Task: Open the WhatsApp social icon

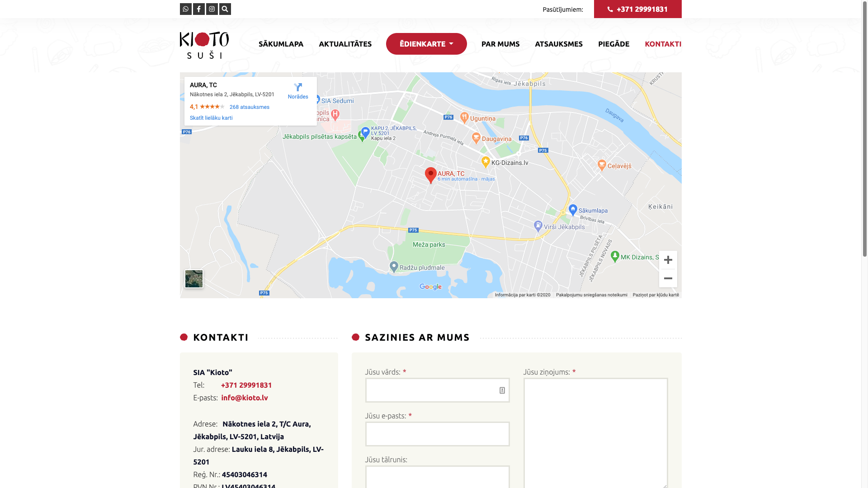Action: pyautogui.click(x=185, y=9)
